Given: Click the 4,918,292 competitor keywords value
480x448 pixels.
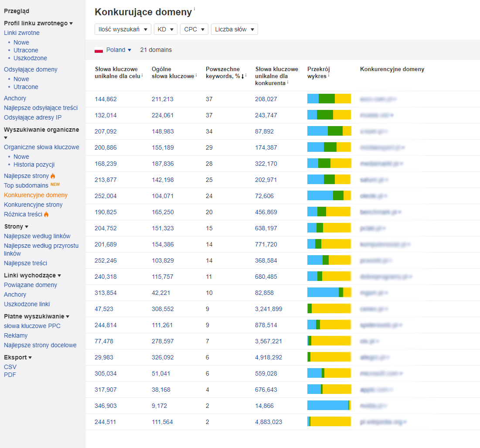Looking at the screenshot, I should point(269,357).
